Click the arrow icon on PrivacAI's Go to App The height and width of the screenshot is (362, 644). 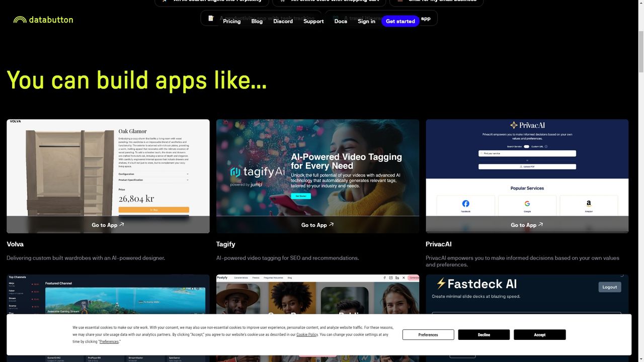(x=541, y=225)
